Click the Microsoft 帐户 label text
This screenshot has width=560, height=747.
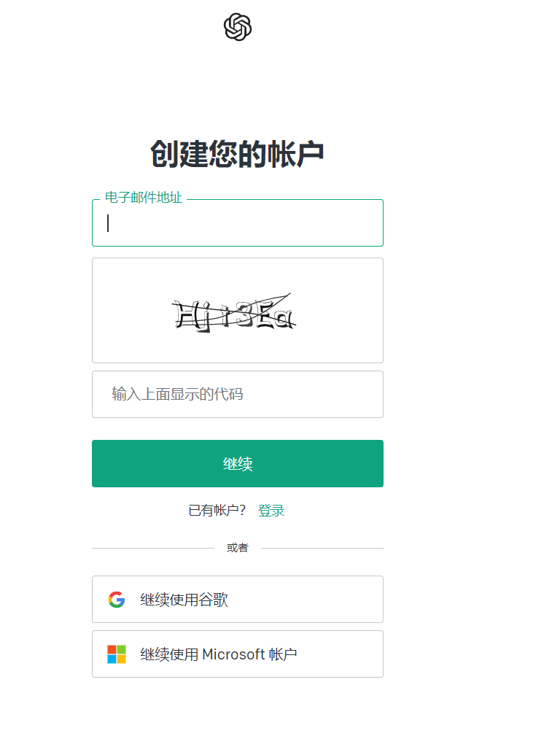click(x=250, y=654)
